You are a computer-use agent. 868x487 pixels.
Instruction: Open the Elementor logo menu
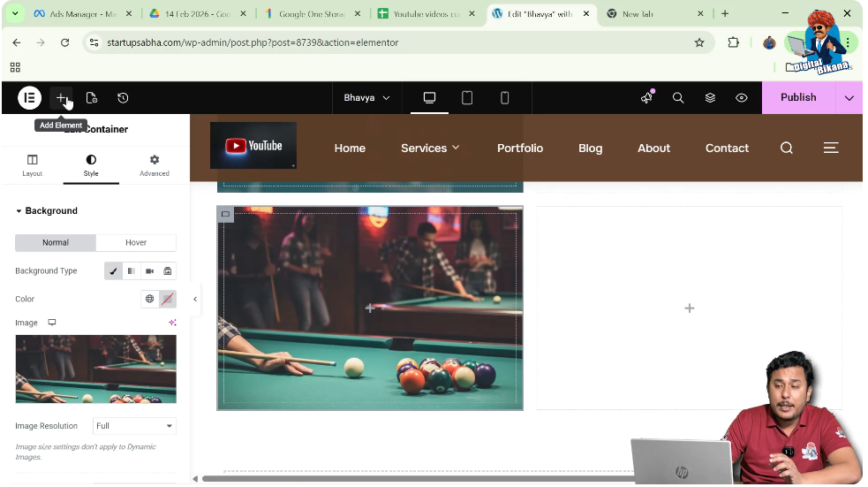[29, 98]
